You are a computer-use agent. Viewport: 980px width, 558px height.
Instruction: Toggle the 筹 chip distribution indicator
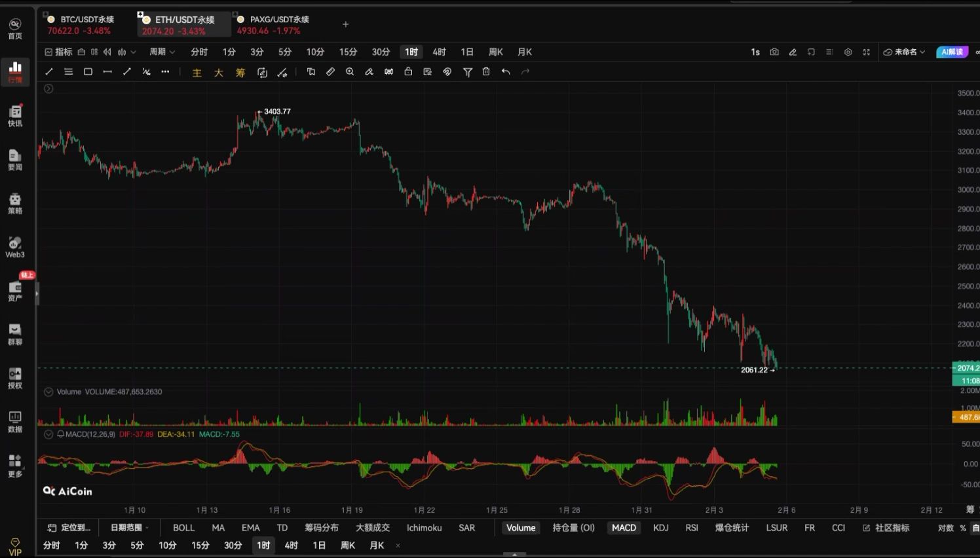coord(240,73)
